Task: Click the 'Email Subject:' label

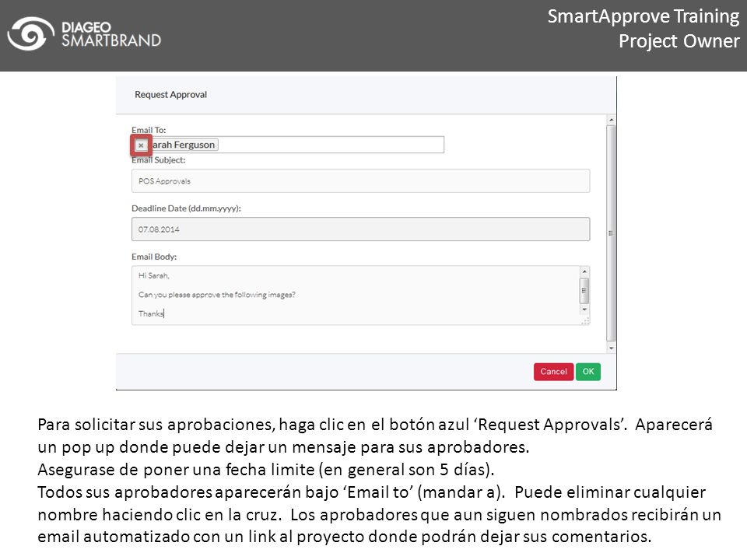Action: pos(158,160)
